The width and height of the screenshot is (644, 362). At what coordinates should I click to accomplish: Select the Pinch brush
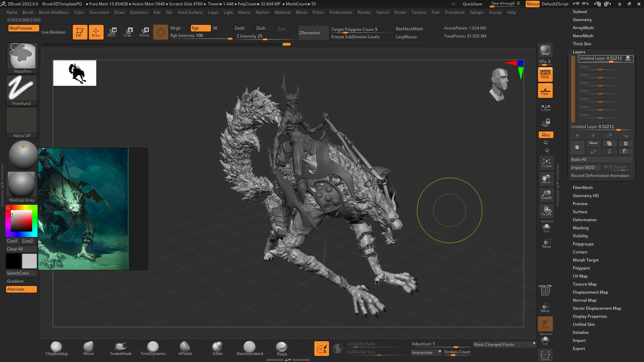(282, 349)
